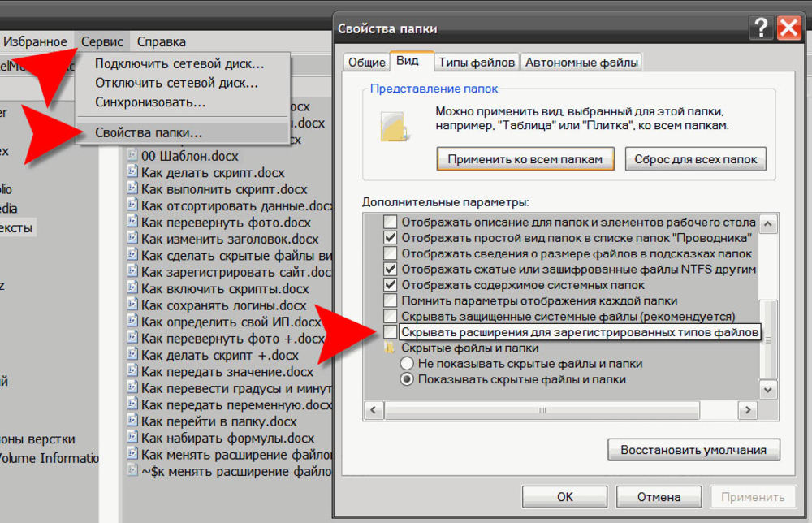Choose Свойства папки... from Сервис menu
Screen dimensions: 812x523
point(148,132)
